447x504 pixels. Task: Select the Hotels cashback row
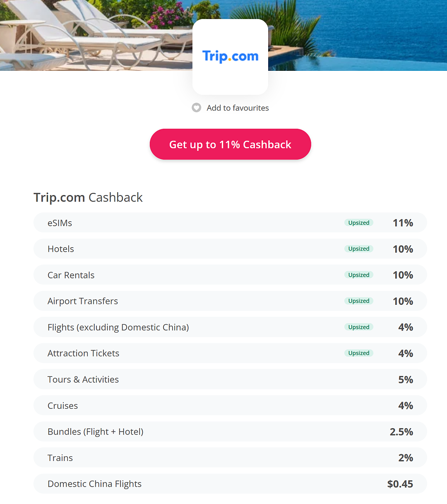(230, 249)
